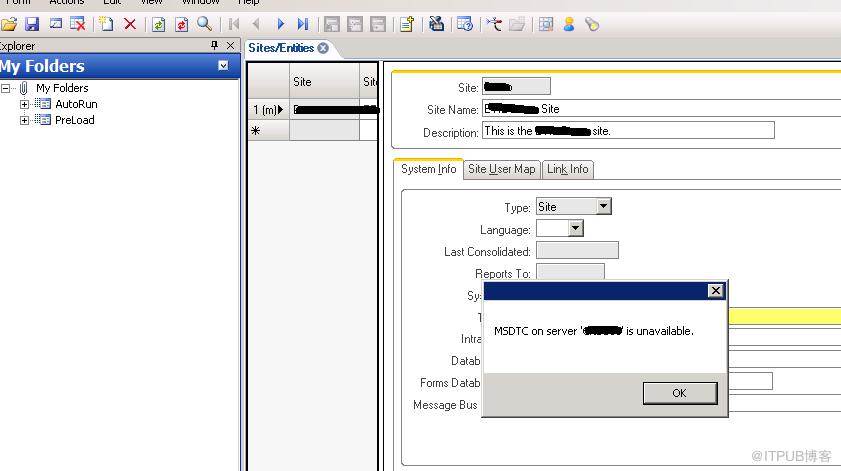Go to next record with blue arrow
Screen dimensions: 841x471
coord(280,24)
